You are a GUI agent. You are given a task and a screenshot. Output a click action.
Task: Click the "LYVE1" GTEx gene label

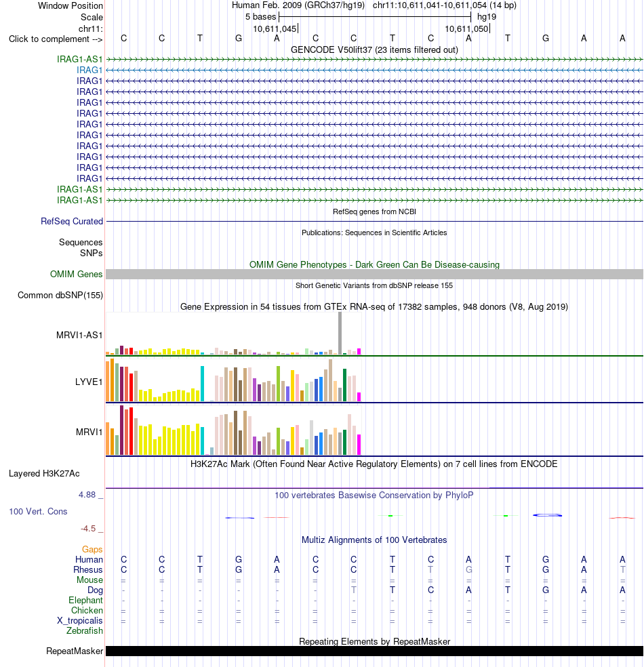tap(89, 382)
